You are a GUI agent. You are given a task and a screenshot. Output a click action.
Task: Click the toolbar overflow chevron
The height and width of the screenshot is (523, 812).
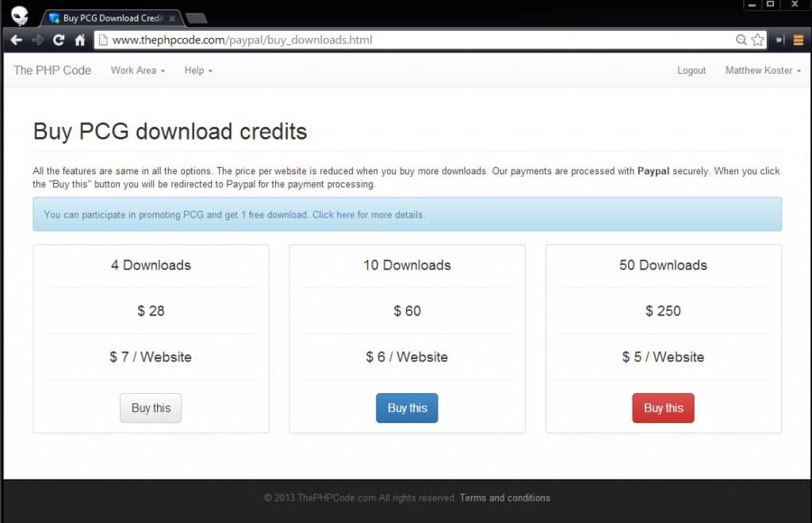click(778, 39)
